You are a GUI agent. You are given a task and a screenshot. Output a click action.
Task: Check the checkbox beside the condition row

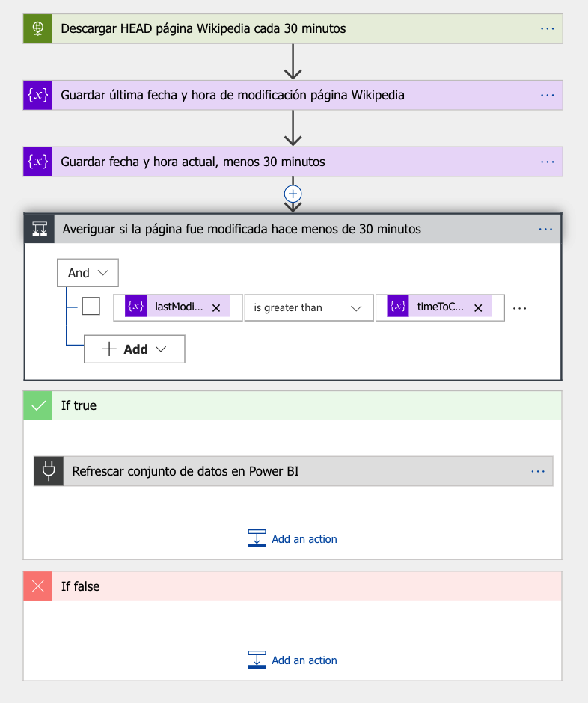(x=91, y=306)
